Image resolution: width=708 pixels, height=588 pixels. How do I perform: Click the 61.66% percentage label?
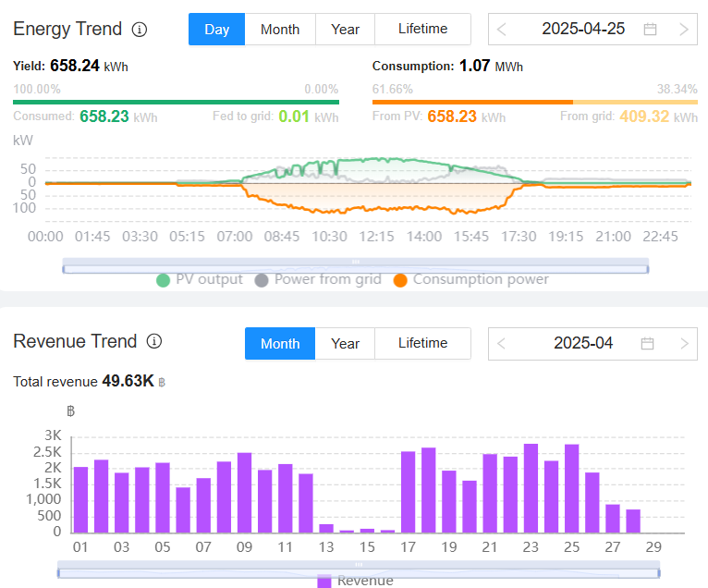393,89
